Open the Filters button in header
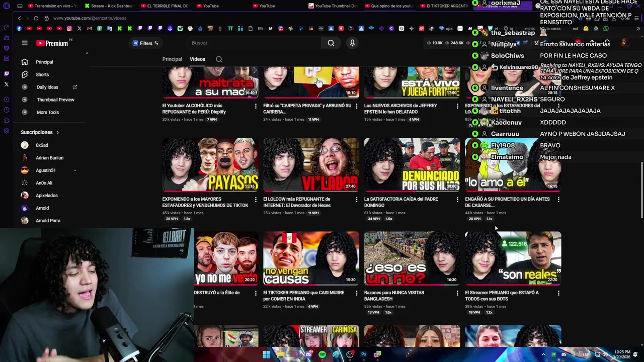 [x=145, y=43]
